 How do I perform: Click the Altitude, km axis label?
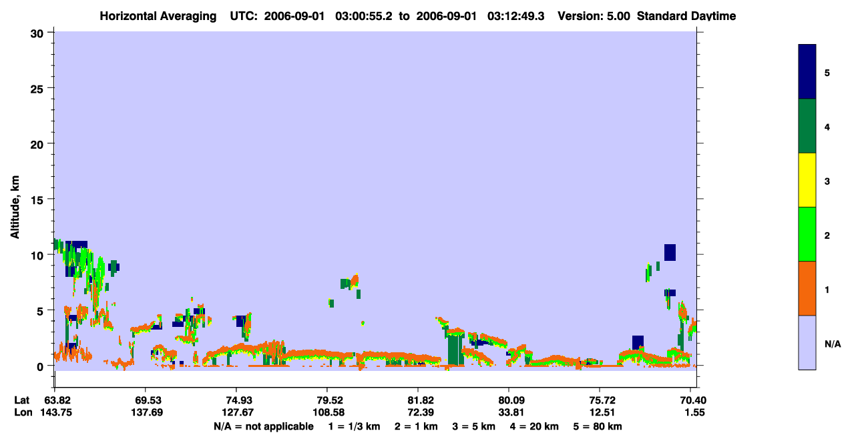(15, 200)
